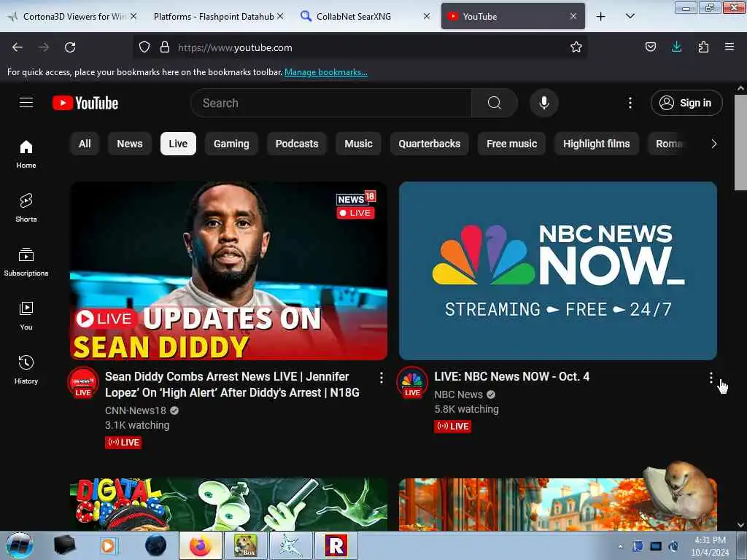Screen dimensions: 747x560
Task: Open Manage bookmarks link
Action: point(326,72)
